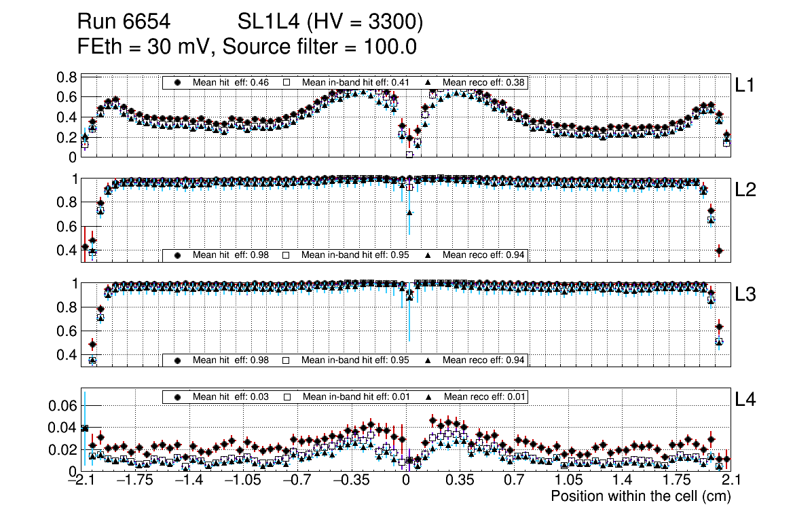Click the L4 panel label
This screenshot has height=524, width=812.
tap(746, 400)
